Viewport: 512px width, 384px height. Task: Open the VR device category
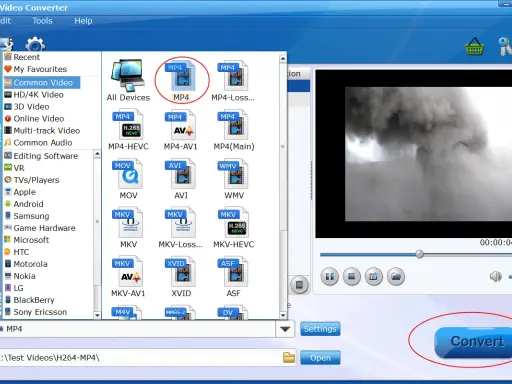[x=14, y=168]
